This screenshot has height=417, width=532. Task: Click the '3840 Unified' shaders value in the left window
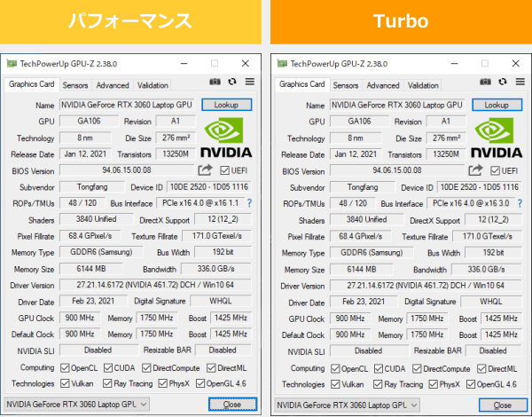pos(96,219)
